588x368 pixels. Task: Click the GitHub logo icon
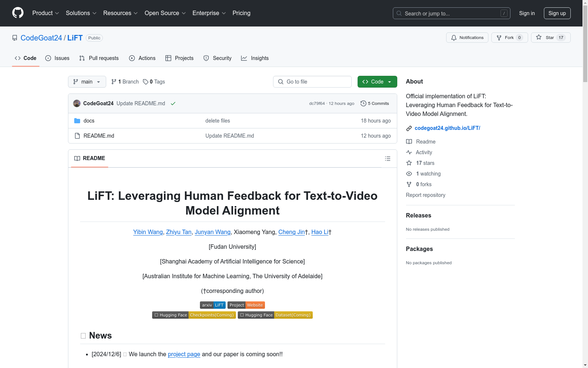(18, 13)
